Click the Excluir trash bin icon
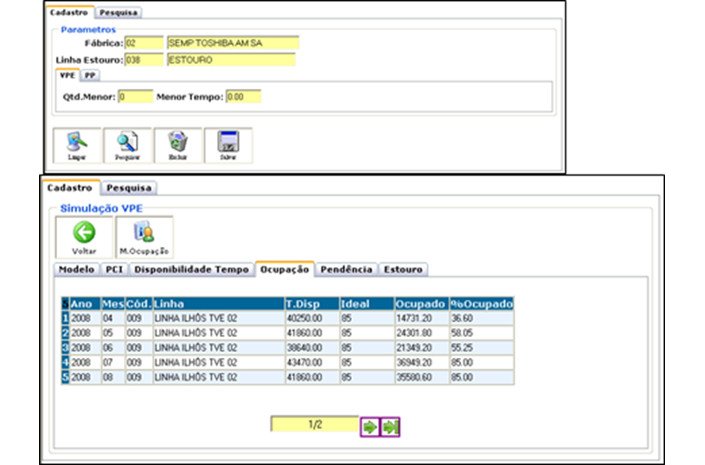Image resolution: width=705 pixels, height=465 pixels. click(x=177, y=144)
